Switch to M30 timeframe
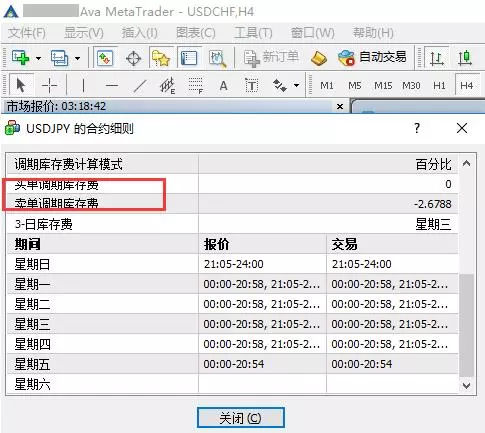This screenshot has width=485, height=433. click(411, 86)
